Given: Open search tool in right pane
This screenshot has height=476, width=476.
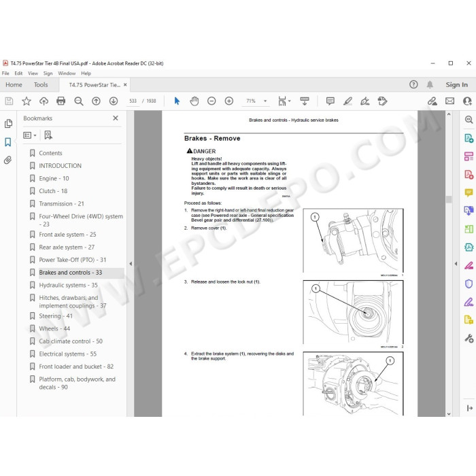Looking at the screenshot, I should pos(469,120).
